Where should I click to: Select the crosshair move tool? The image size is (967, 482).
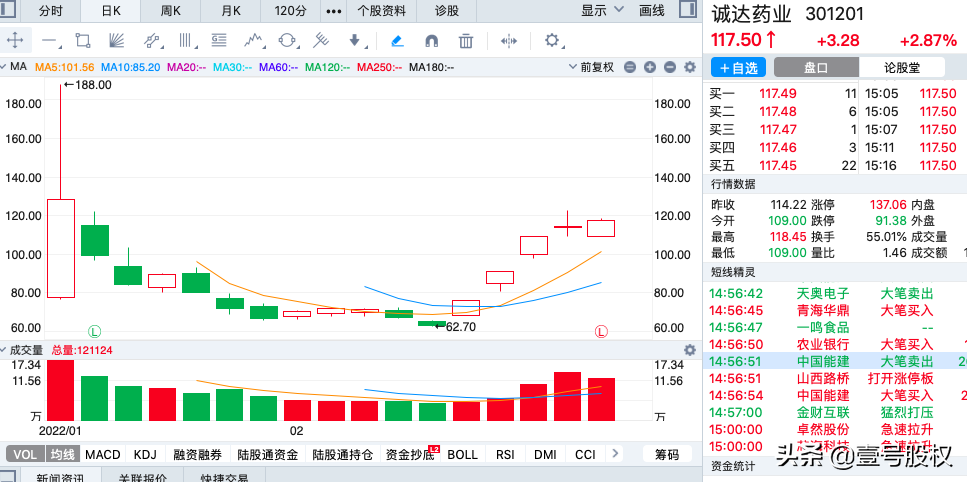point(15,41)
